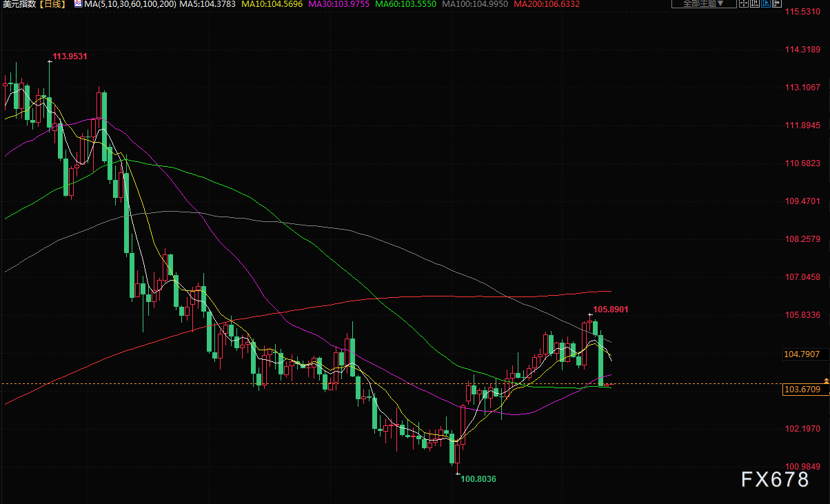Click the 107.0458 axis value
The height and width of the screenshot is (504, 830).
[x=802, y=277]
